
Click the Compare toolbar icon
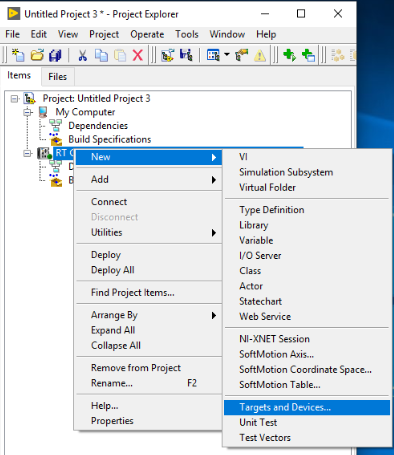(x=168, y=55)
